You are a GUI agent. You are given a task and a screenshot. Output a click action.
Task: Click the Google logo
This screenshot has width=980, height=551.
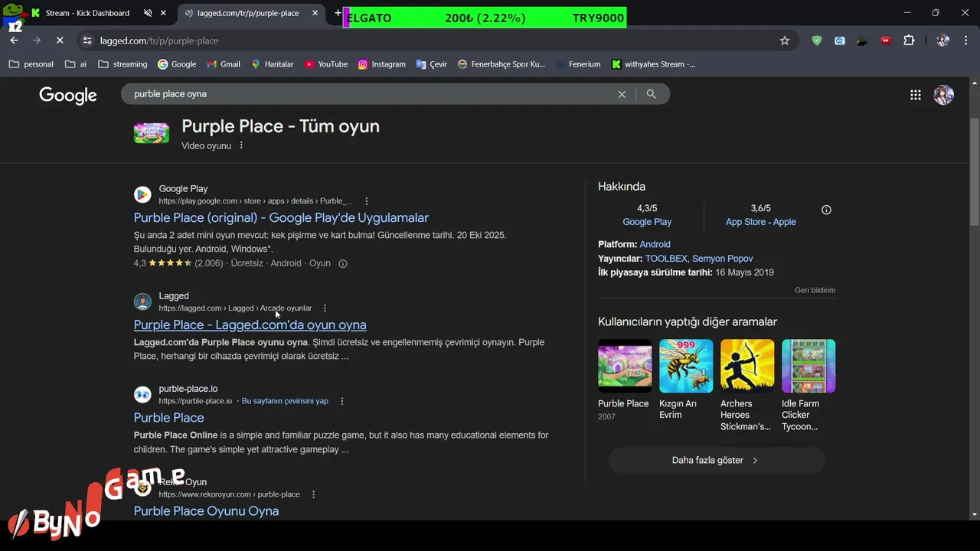click(x=68, y=95)
